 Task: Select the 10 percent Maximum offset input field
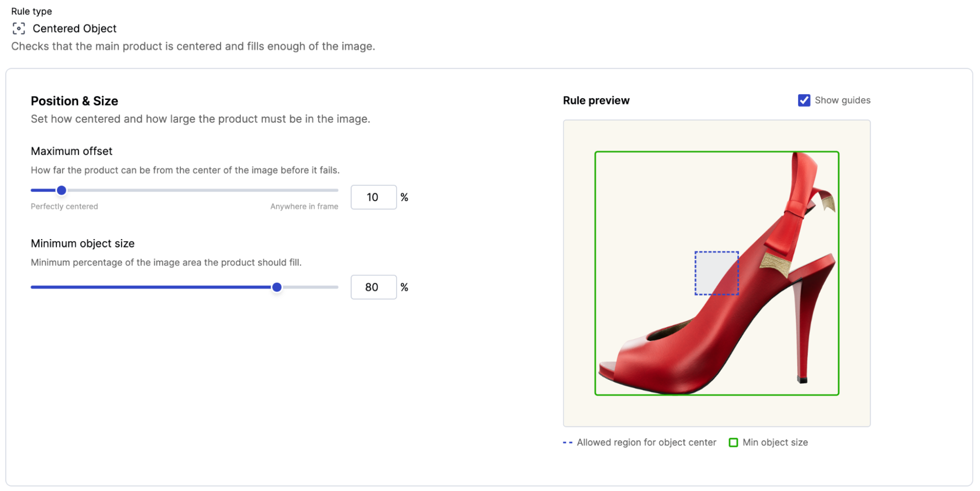(373, 197)
